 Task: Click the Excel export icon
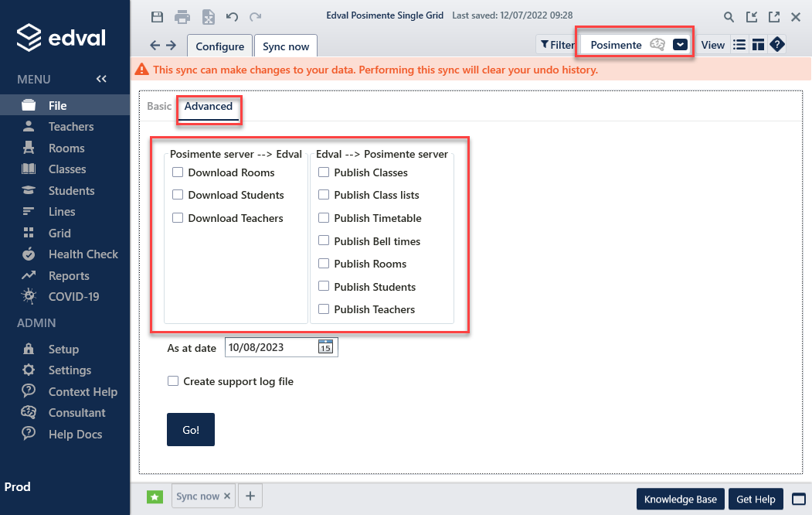click(208, 16)
